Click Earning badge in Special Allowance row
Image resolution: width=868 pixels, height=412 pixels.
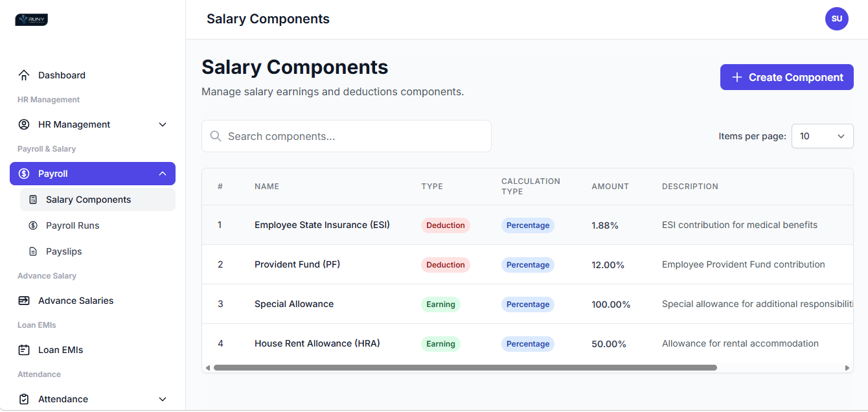coord(440,304)
